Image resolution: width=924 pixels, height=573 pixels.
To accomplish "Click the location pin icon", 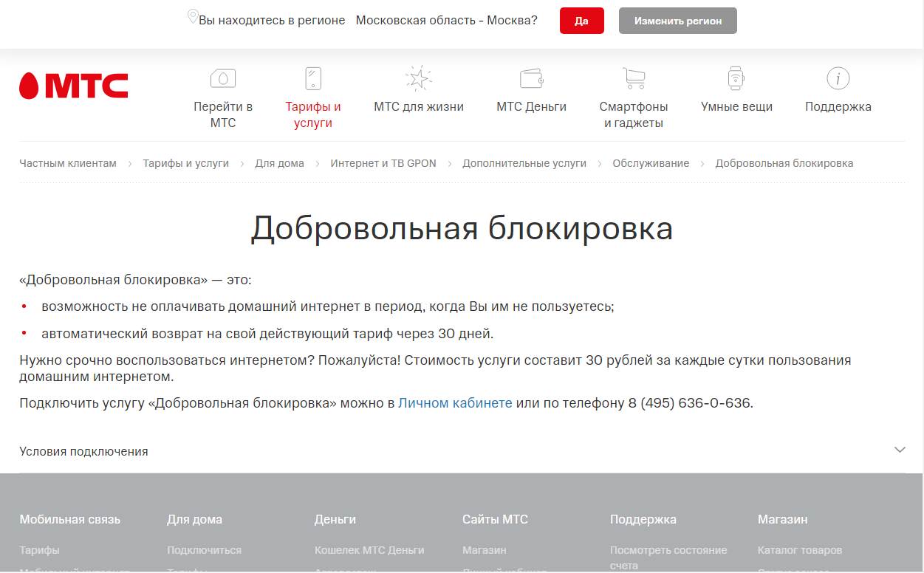I will (x=193, y=16).
